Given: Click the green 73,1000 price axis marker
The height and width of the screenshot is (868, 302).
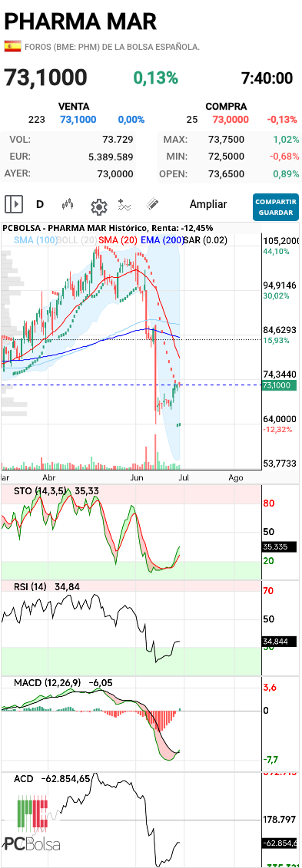Looking at the screenshot, I should 279,384.
